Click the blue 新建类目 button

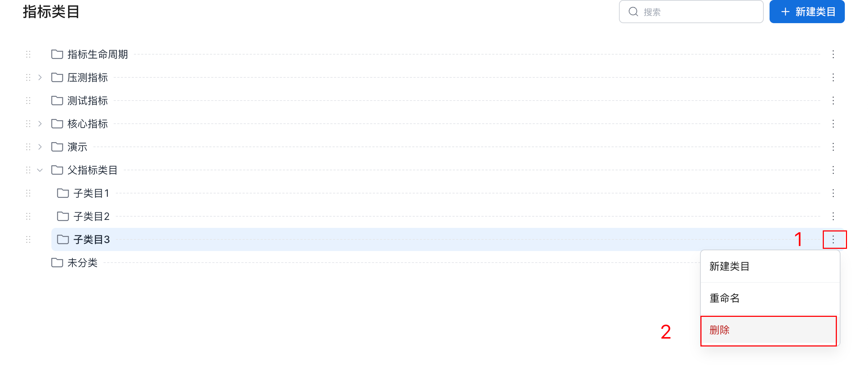807,12
